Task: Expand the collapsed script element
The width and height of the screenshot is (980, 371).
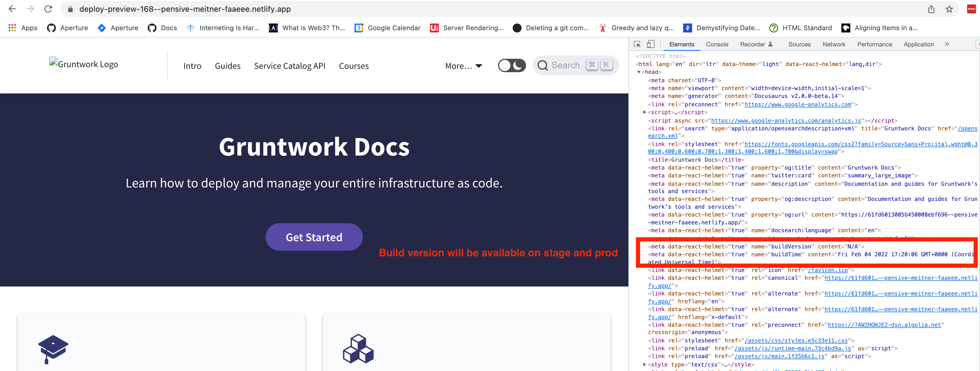Action: (645, 112)
